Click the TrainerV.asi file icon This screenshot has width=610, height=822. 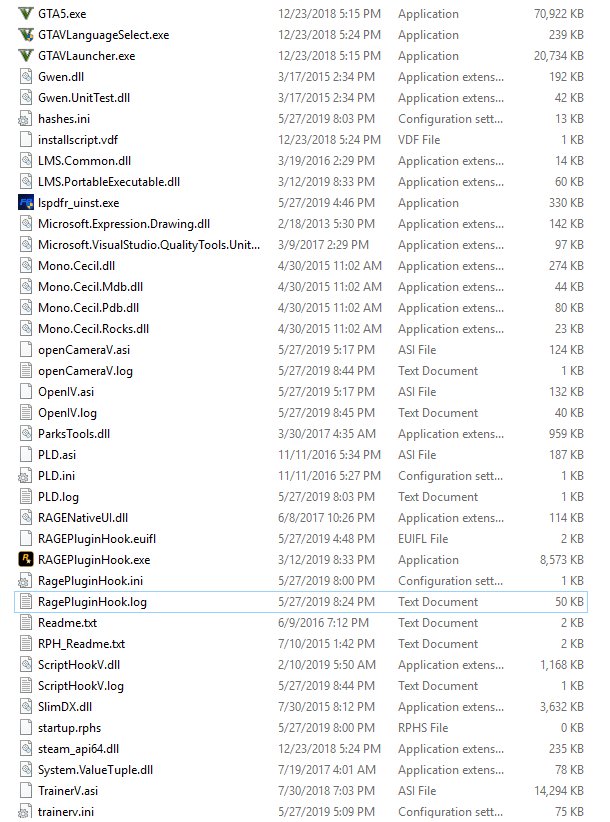click(x=26, y=791)
